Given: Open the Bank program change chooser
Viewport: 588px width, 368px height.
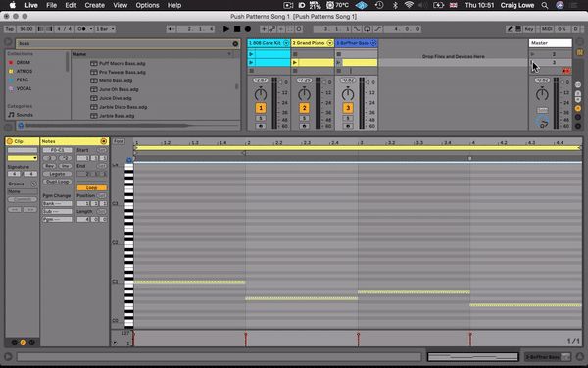Looking at the screenshot, I should (57, 203).
